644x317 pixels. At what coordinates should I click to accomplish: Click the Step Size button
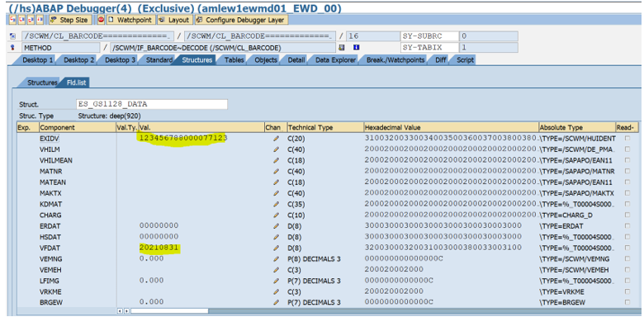tap(69, 20)
